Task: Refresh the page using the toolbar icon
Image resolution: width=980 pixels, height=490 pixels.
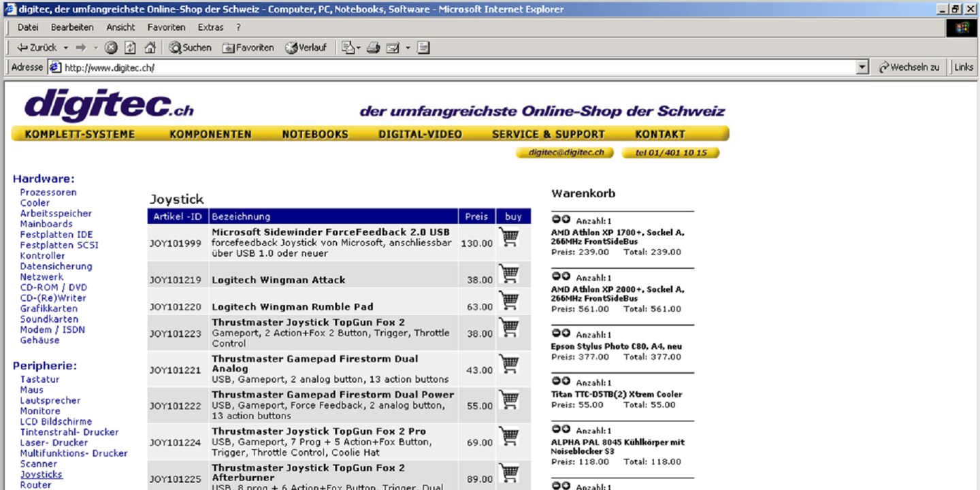Action: click(131, 48)
